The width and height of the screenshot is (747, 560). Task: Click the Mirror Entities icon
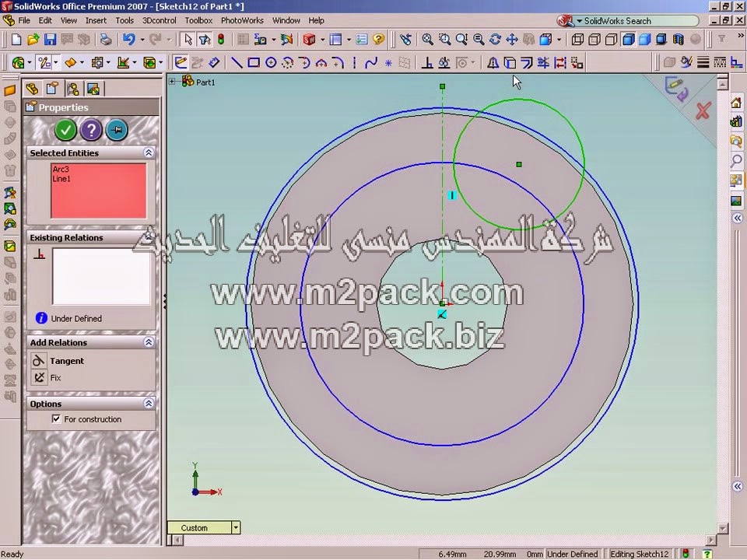(x=493, y=62)
